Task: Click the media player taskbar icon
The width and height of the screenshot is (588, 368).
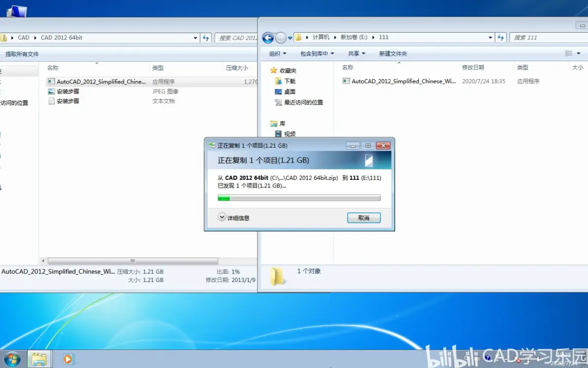Action: click(x=68, y=360)
